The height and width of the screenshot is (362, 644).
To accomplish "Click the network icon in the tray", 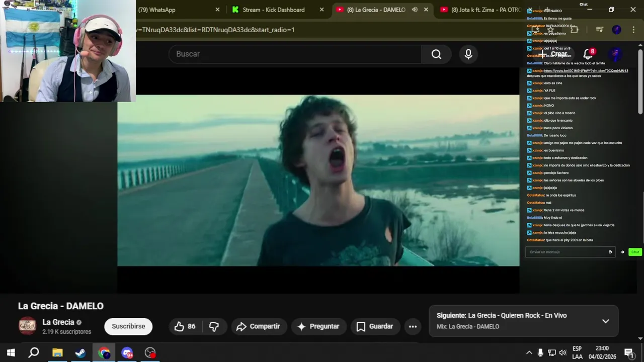I will point(552,353).
